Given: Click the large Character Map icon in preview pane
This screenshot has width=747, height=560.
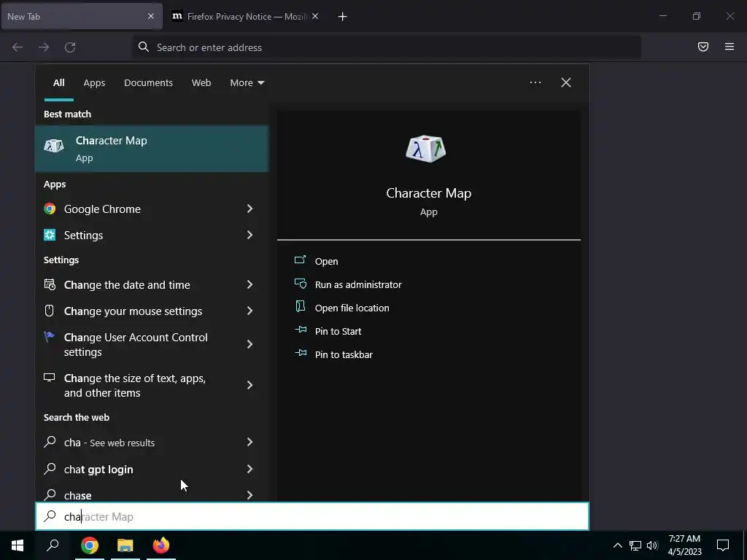Looking at the screenshot, I should (425, 149).
